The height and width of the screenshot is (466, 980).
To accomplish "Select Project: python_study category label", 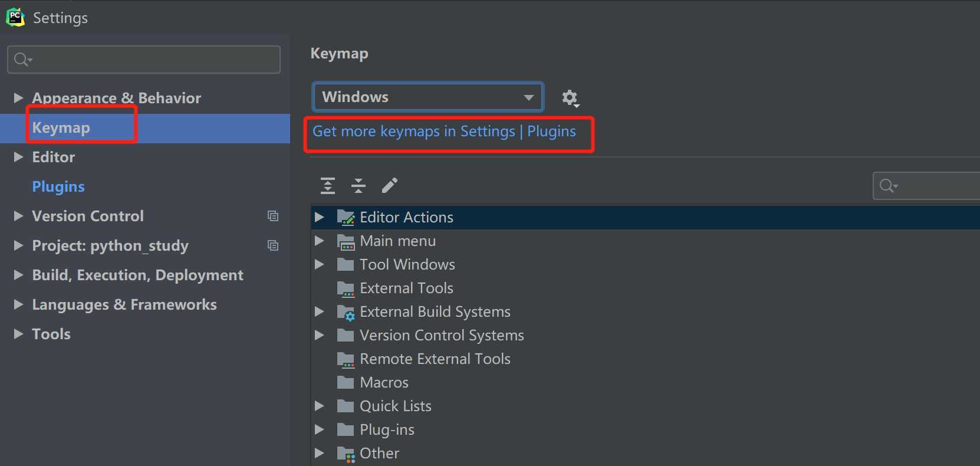I will pos(110,246).
